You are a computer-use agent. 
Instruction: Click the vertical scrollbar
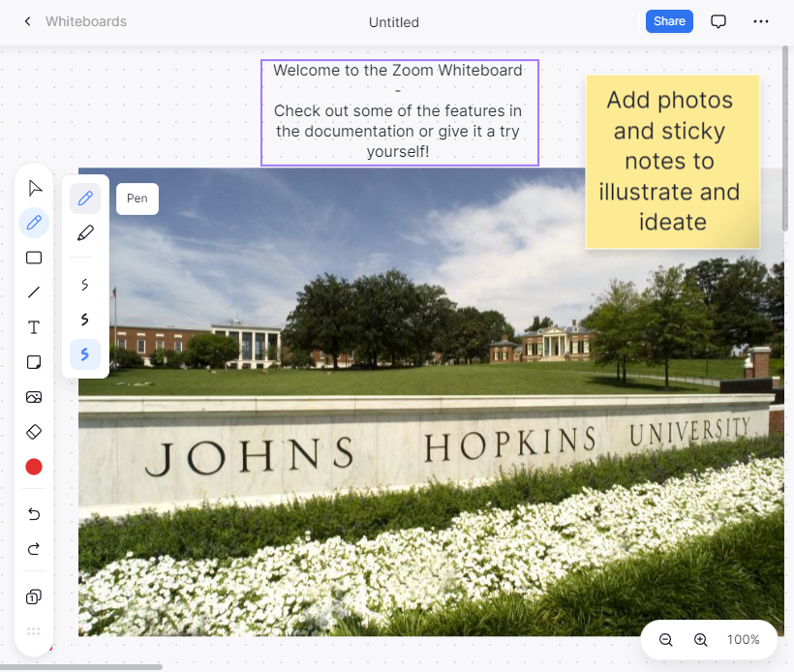tap(785, 137)
